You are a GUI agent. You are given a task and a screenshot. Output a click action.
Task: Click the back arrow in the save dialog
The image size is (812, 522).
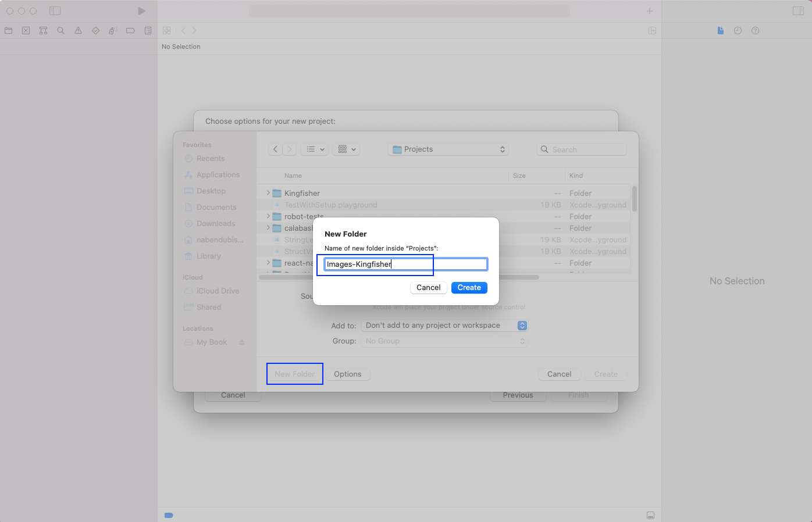click(x=276, y=149)
